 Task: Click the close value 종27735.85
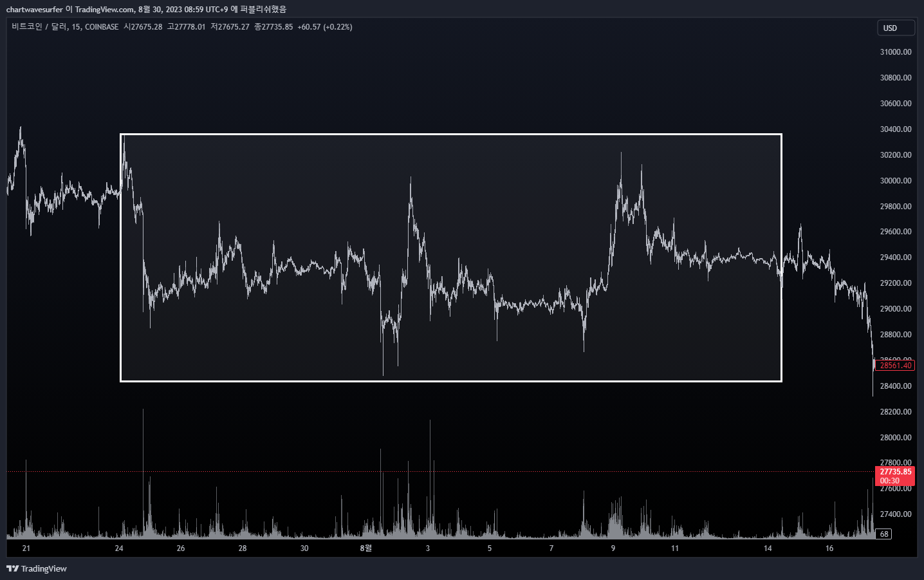(273, 26)
